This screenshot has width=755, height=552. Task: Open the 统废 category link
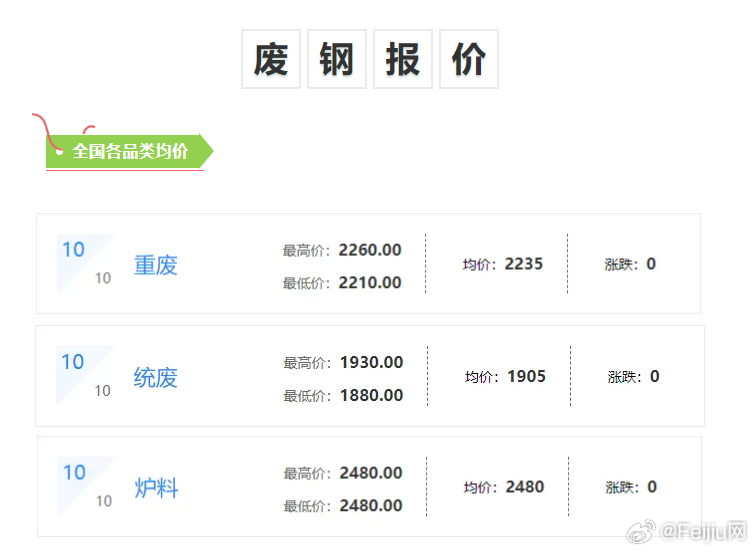[x=156, y=378]
